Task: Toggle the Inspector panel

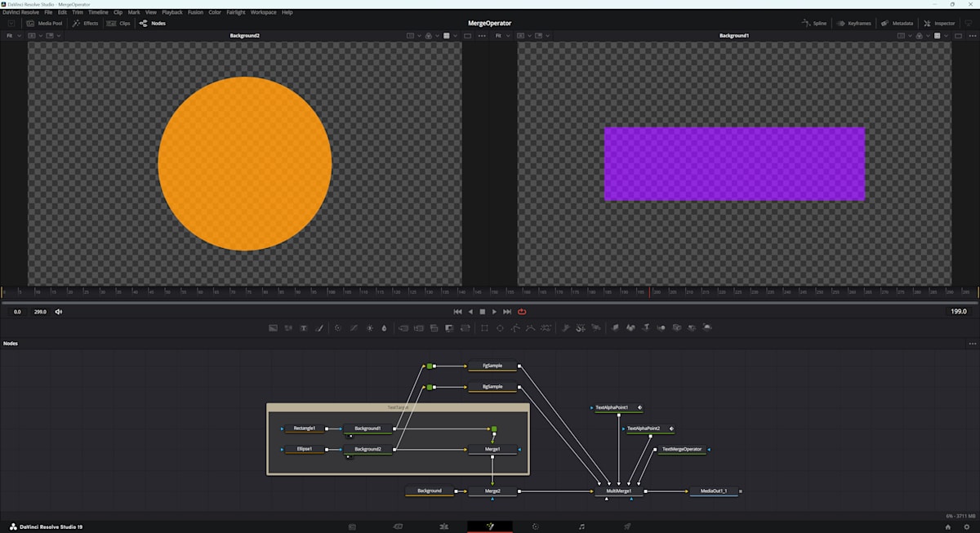Action: 940,23
